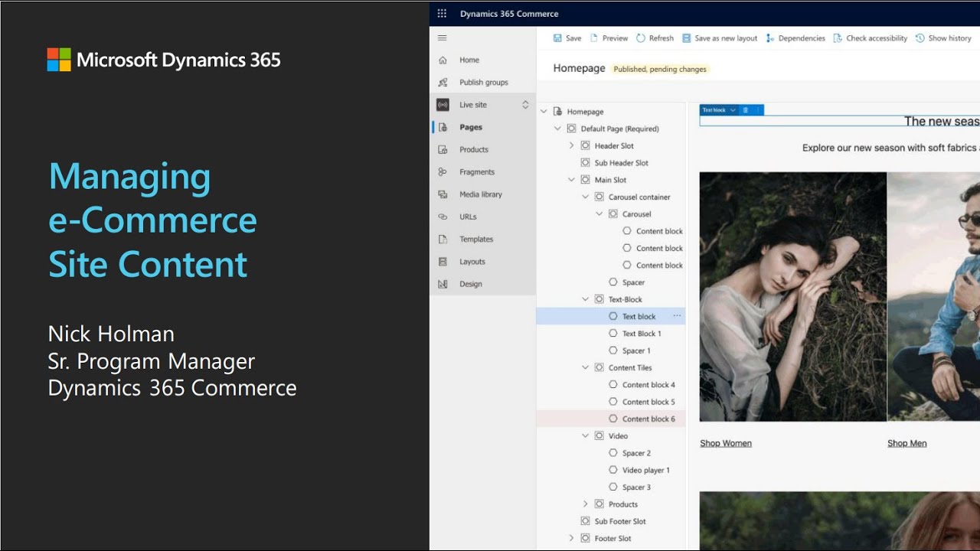Screen dimensions: 980x551
Task: Click Show history in the toolbar
Action: point(943,38)
